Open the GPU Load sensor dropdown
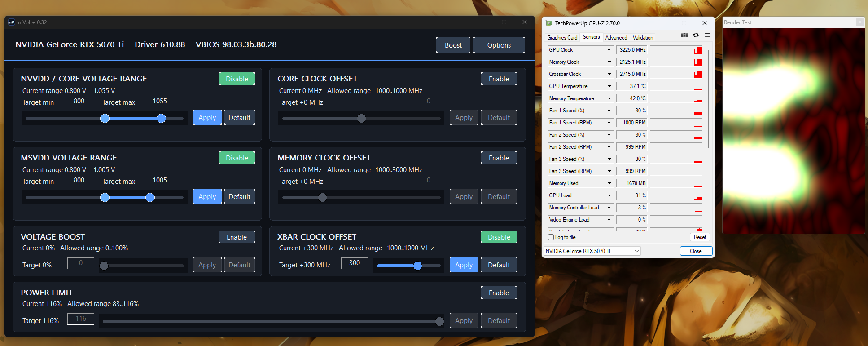 (x=609, y=195)
